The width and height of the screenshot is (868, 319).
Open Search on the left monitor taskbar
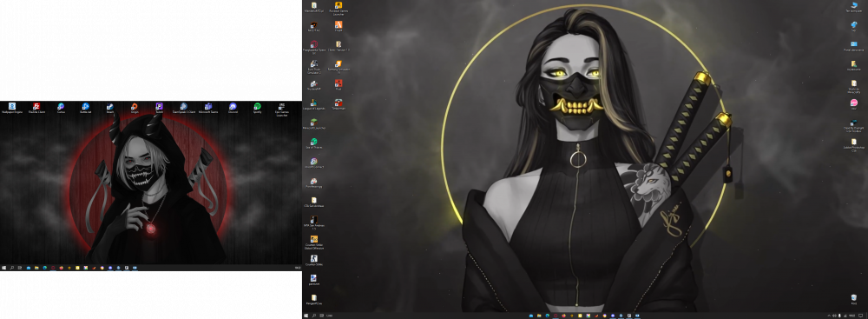point(11,268)
